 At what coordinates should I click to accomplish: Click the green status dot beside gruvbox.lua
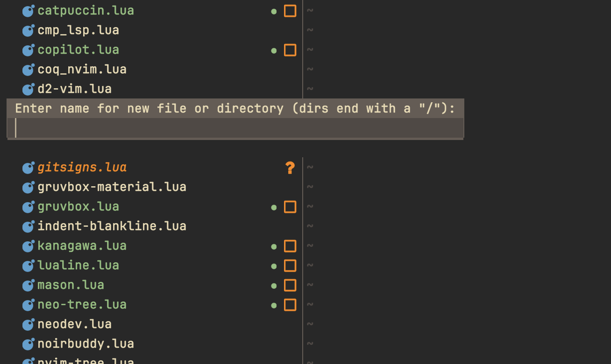(274, 207)
